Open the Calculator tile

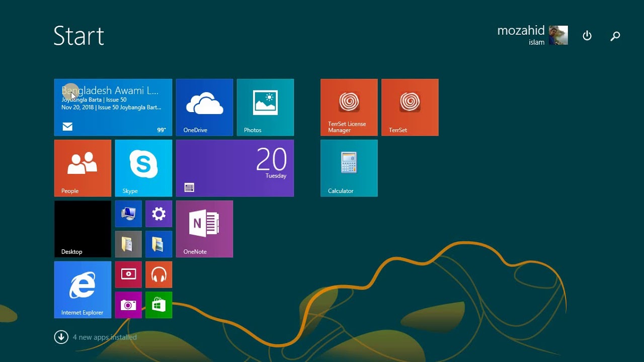pos(349,168)
